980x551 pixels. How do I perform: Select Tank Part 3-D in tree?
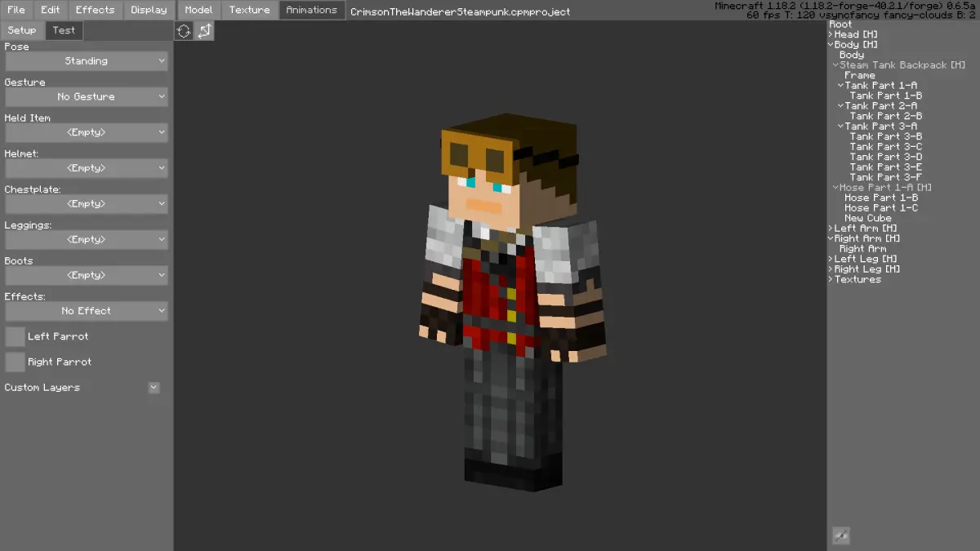click(886, 158)
